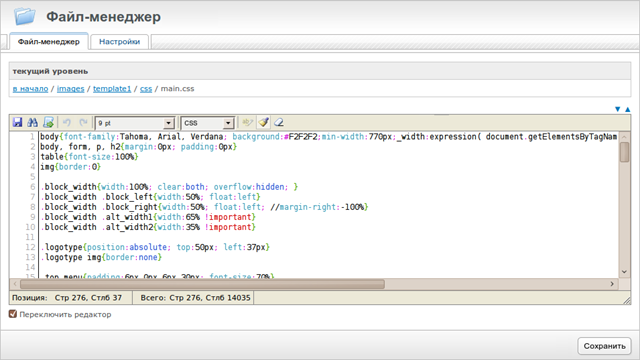Click the body, form, p, h2 code line
This screenshot has height=360, width=640.
[x=138, y=147]
